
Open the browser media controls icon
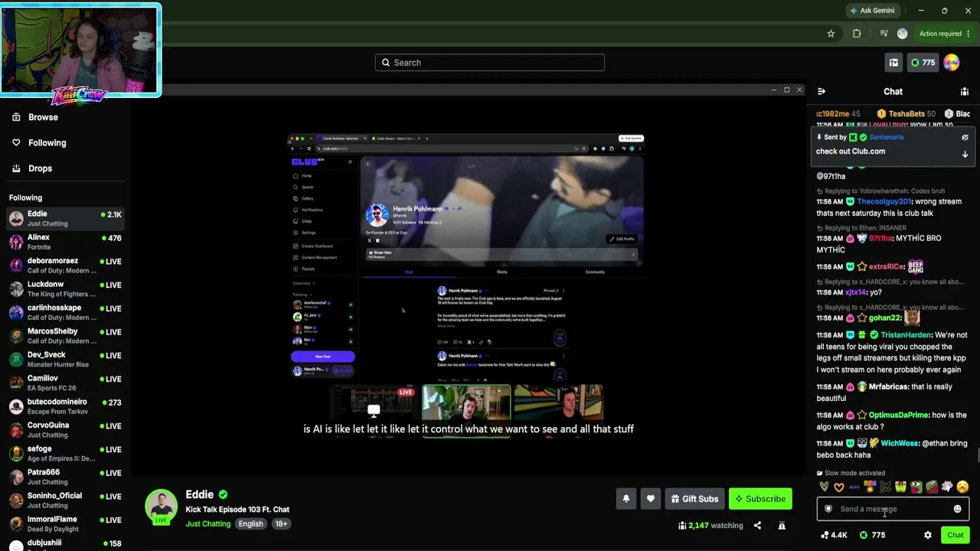click(x=884, y=34)
